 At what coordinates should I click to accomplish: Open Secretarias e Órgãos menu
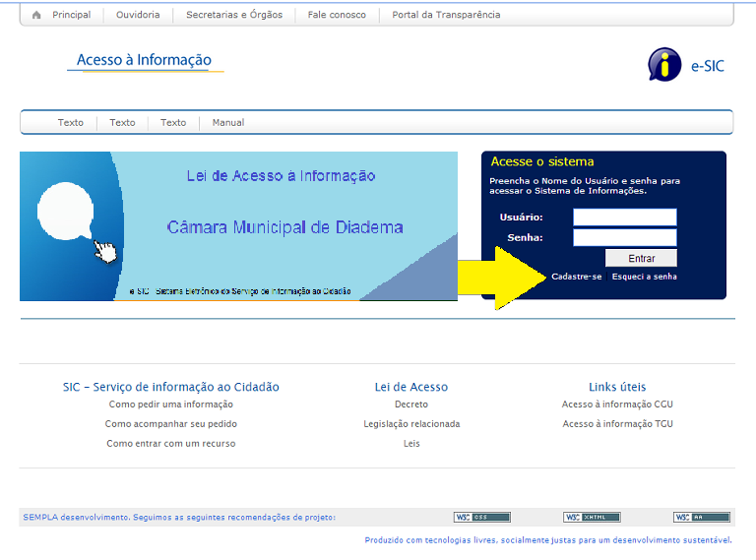234,15
